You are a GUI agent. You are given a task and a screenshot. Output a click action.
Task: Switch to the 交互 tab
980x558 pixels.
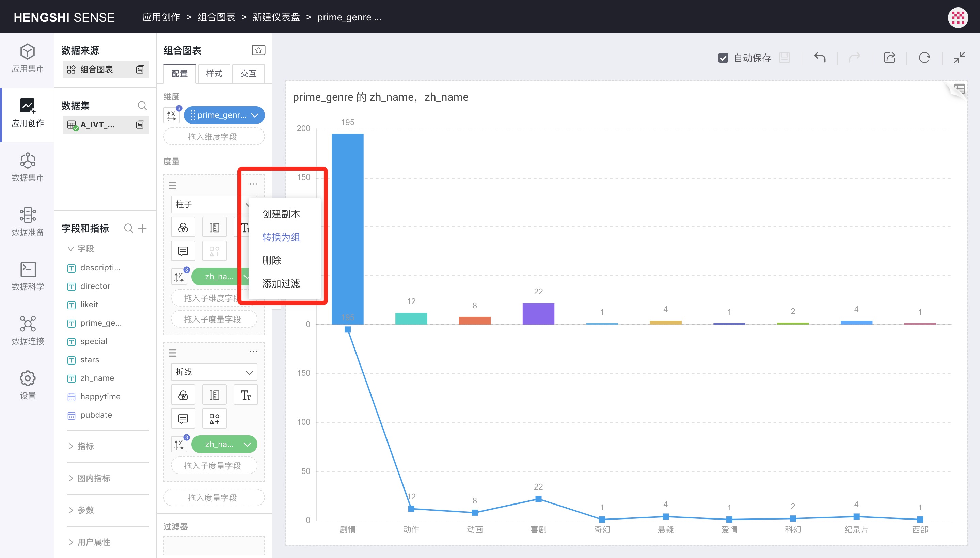point(248,74)
